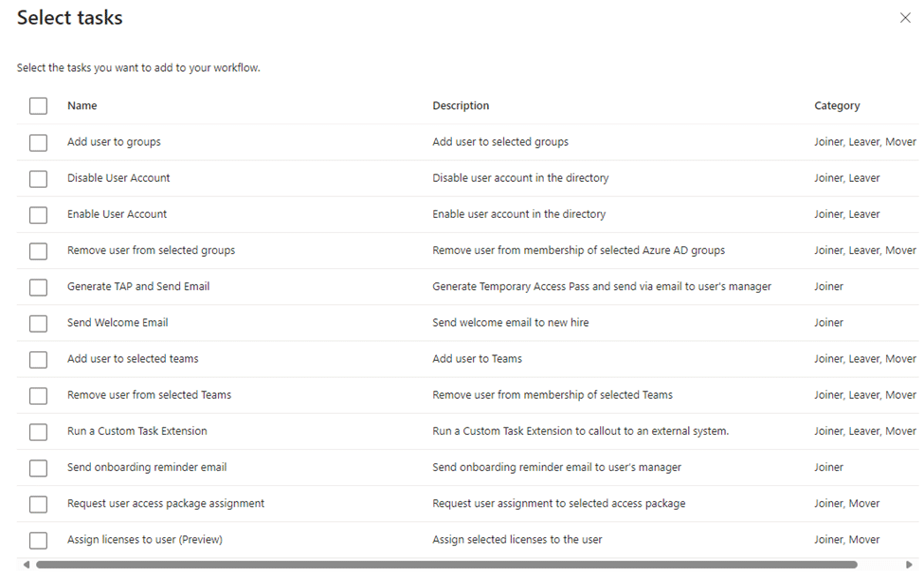Click the Name column header
924x576 pixels.
tap(82, 106)
